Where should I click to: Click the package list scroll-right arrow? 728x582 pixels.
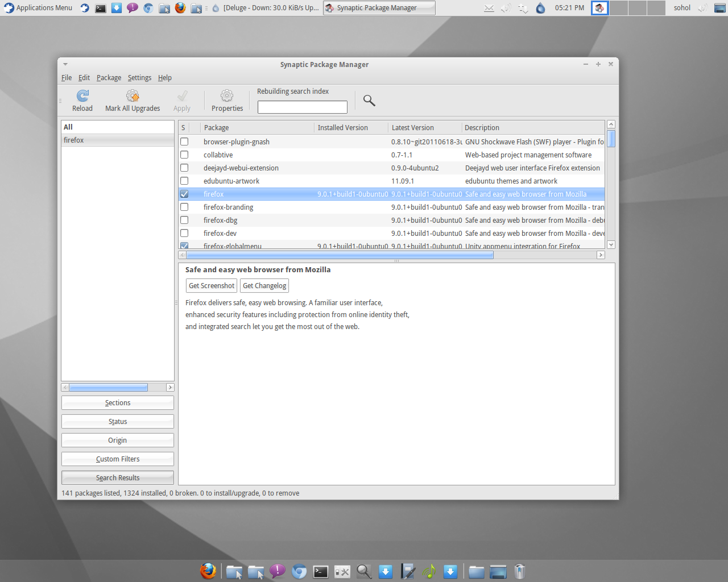point(601,255)
